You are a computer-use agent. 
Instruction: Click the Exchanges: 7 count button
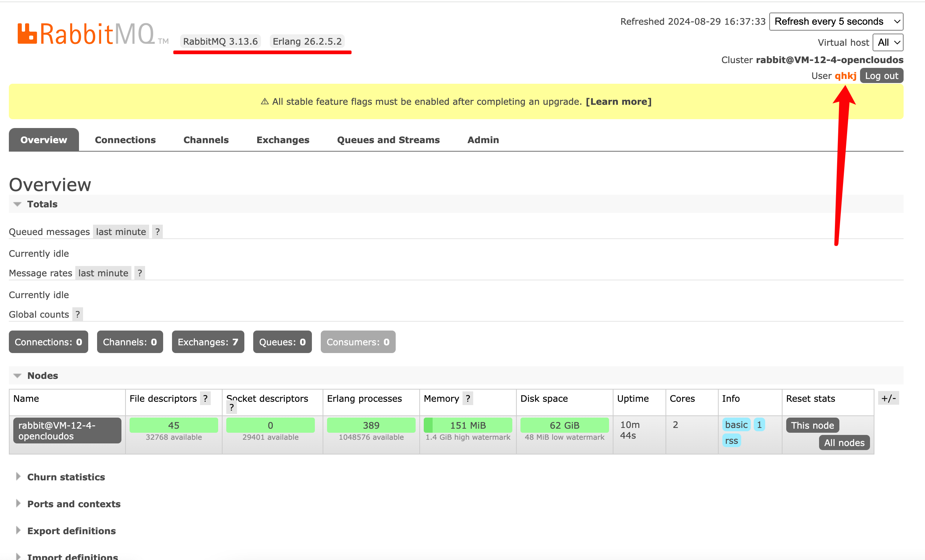coord(208,342)
